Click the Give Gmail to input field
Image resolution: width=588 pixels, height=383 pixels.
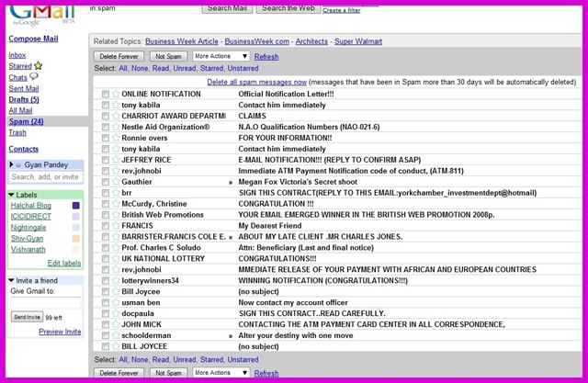pos(45,303)
